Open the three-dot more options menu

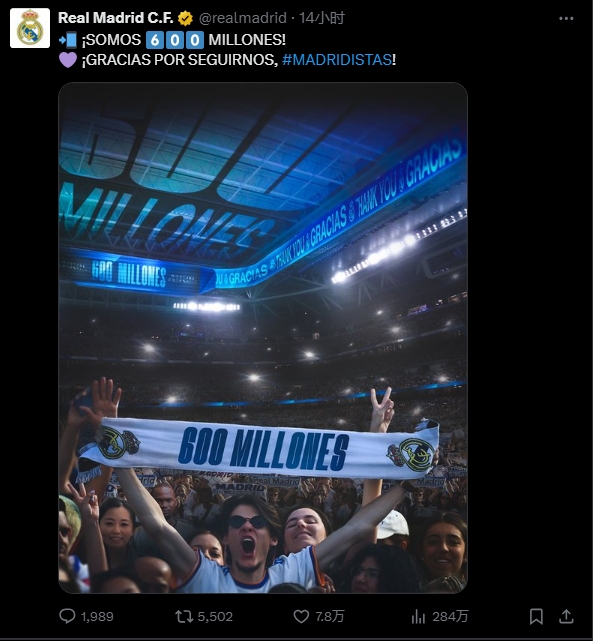point(566,18)
